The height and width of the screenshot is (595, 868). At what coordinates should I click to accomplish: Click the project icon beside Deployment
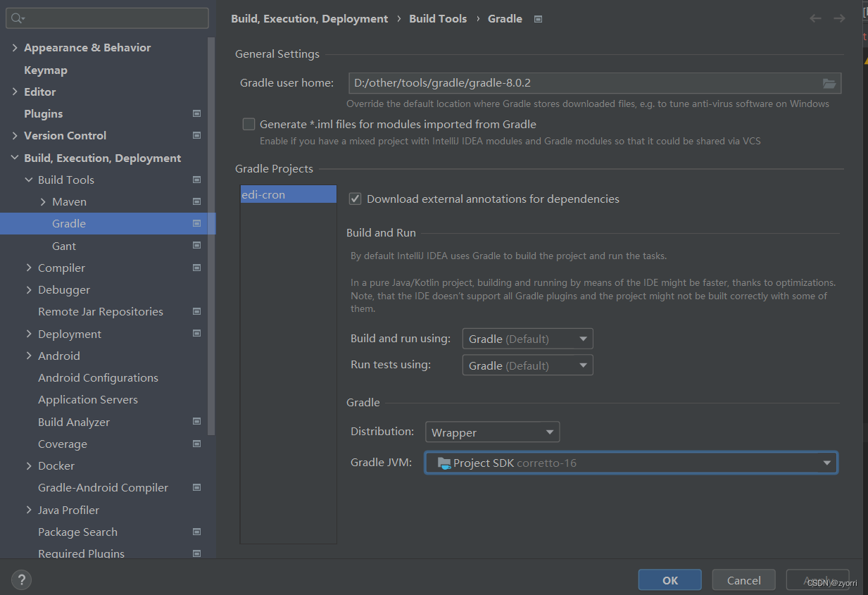pos(196,334)
